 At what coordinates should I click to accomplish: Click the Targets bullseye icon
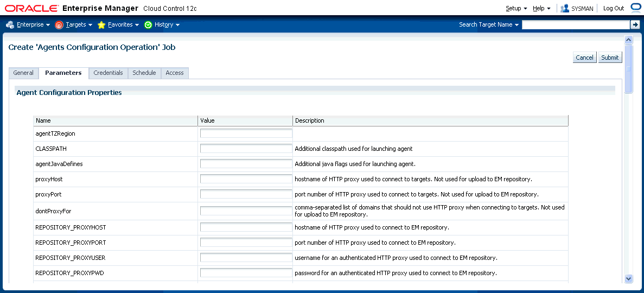(59, 24)
